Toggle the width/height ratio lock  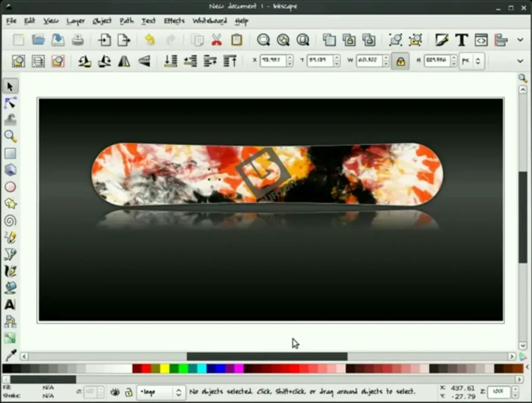[401, 61]
